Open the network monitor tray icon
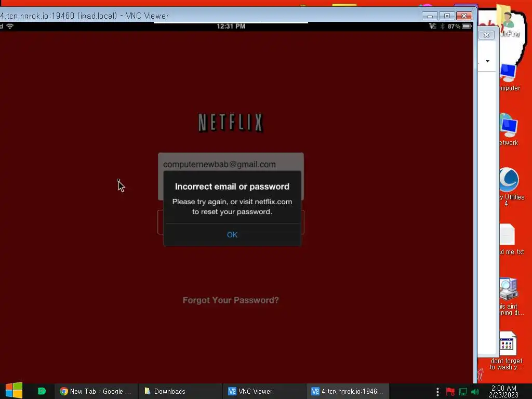 (463, 392)
